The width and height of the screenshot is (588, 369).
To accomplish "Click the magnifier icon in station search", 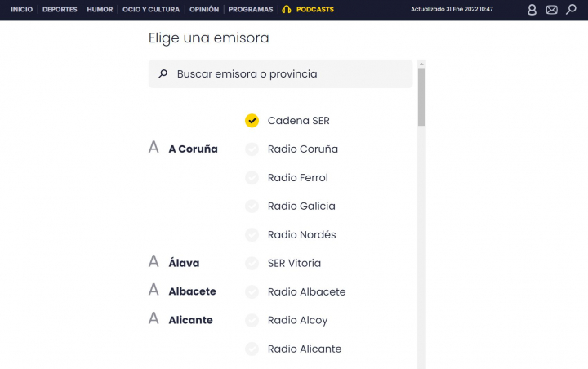I will [163, 73].
